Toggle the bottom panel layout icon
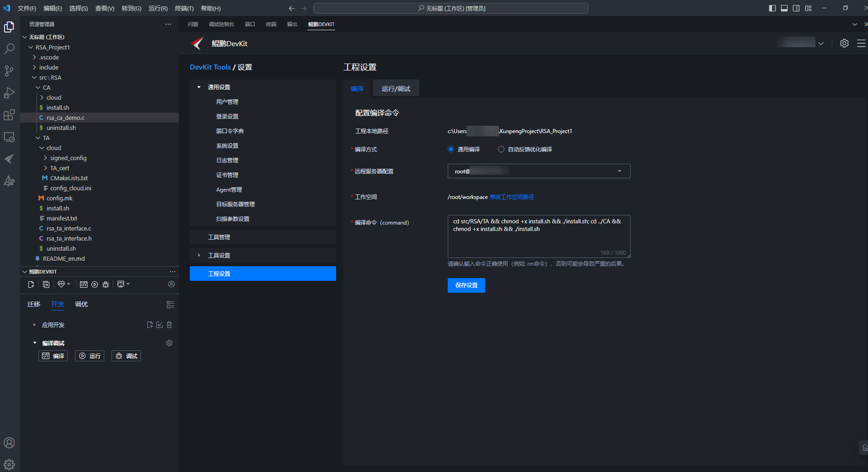Screen dimensions: 868x472 tap(784, 8)
